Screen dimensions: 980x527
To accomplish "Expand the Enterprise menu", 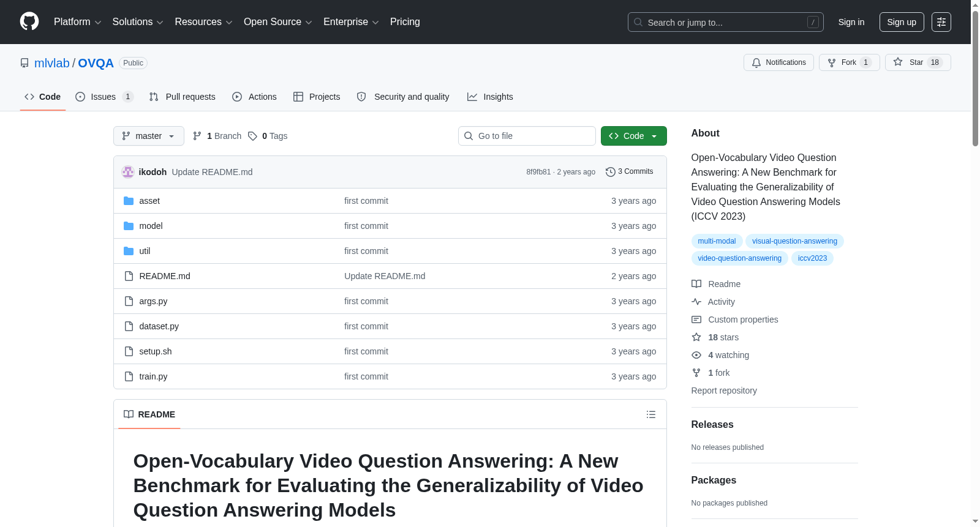I will pyautogui.click(x=351, y=22).
